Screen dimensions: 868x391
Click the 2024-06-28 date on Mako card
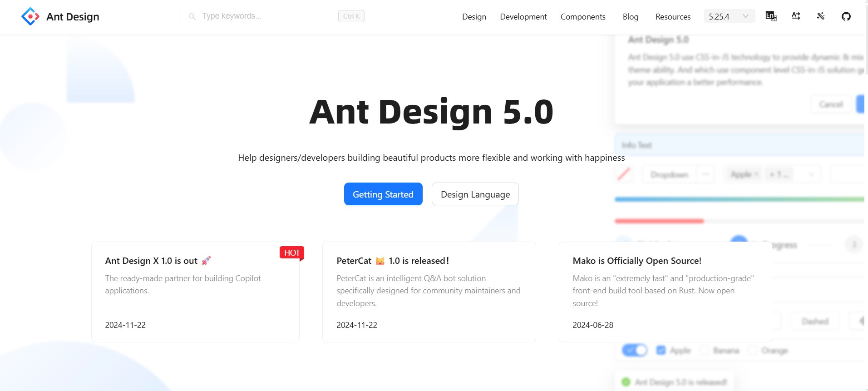coord(593,325)
